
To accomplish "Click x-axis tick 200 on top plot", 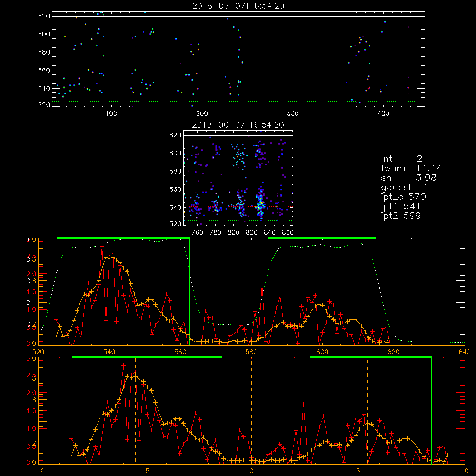I will pos(202,114).
